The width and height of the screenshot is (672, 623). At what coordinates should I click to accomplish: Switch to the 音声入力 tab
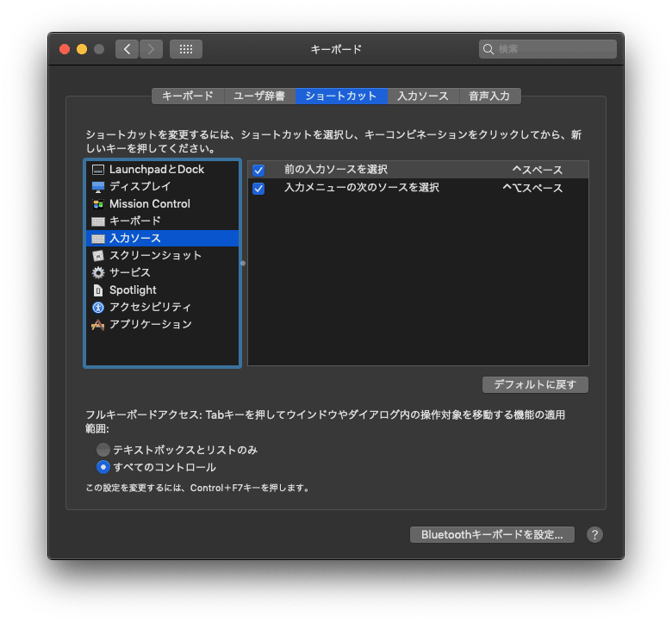click(490, 96)
